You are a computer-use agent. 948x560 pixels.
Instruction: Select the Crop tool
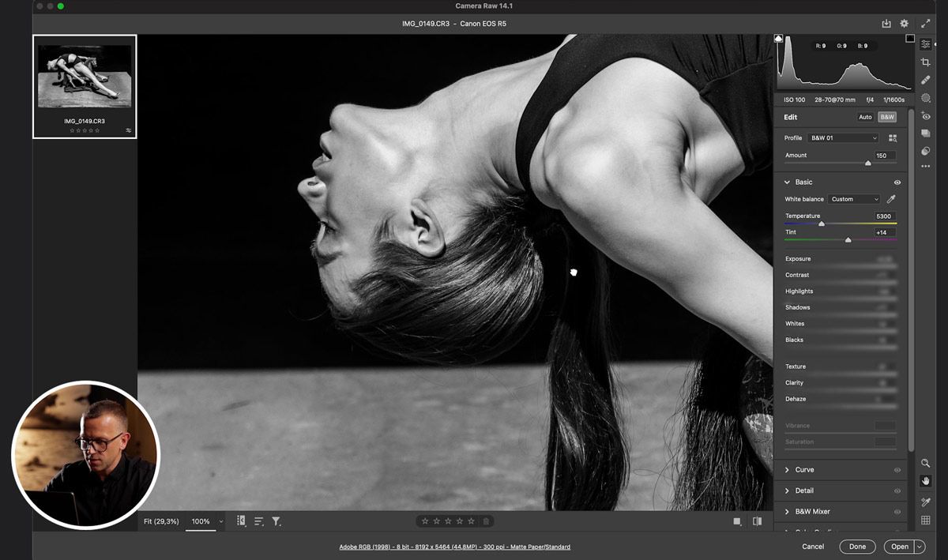pyautogui.click(x=926, y=62)
